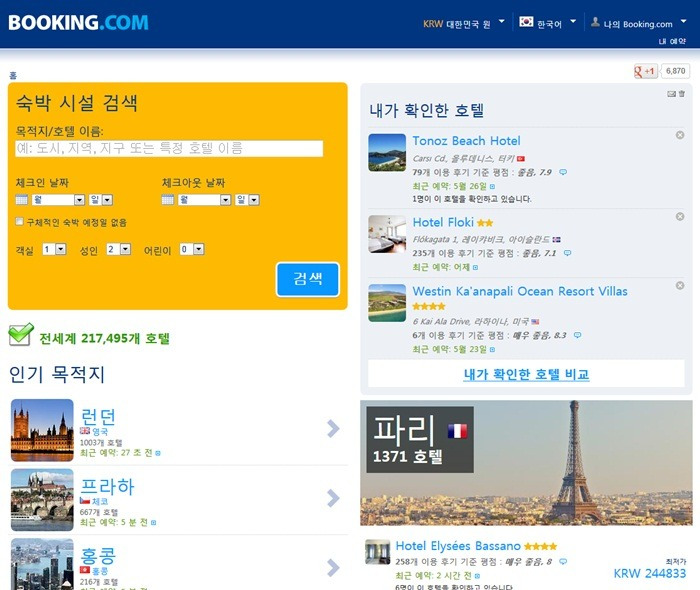Click the blue 검색 search button

(308, 279)
